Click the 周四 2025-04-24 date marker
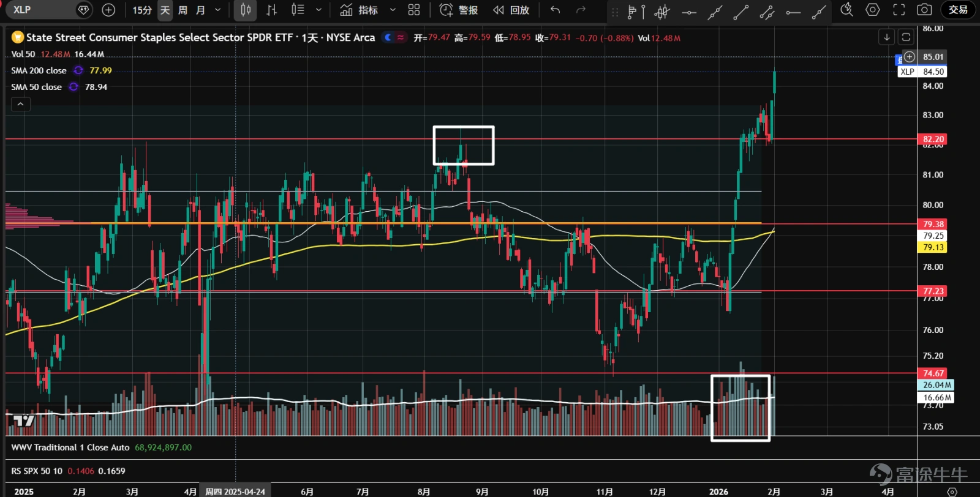This screenshot has width=980, height=497. [x=235, y=491]
